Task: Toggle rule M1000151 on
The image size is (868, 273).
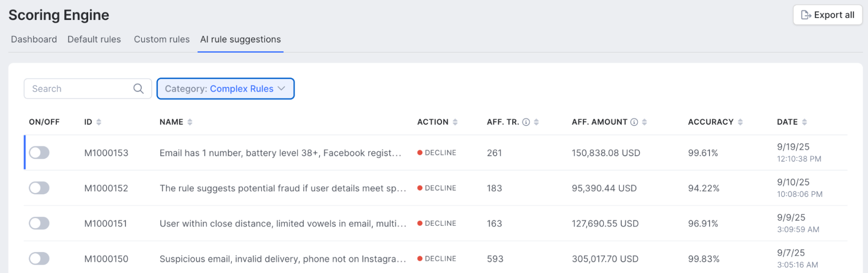Action: click(39, 223)
